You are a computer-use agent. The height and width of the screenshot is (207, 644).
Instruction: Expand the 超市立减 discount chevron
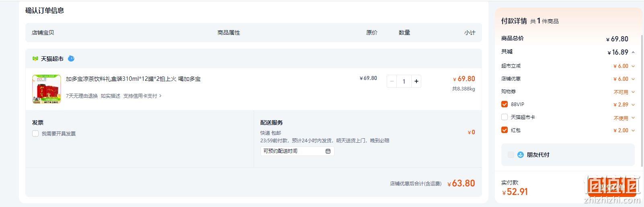click(x=633, y=66)
